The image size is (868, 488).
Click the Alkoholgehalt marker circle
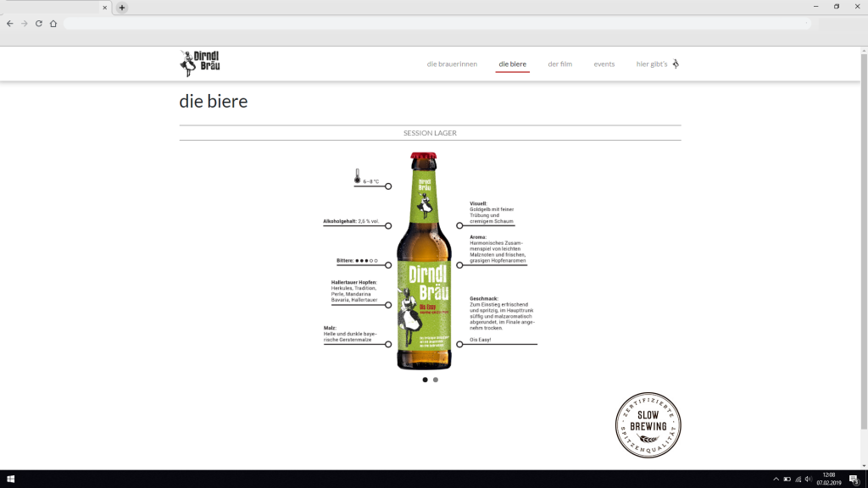(x=388, y=225)
